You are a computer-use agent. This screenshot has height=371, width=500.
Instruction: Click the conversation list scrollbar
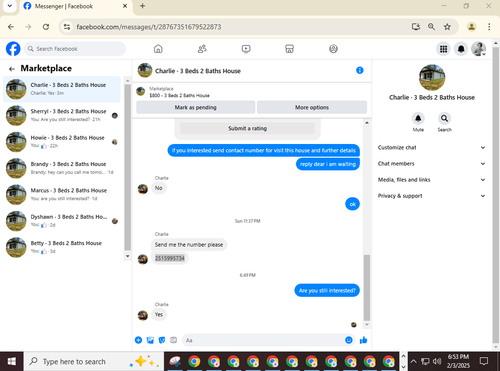tap(127, 167)
